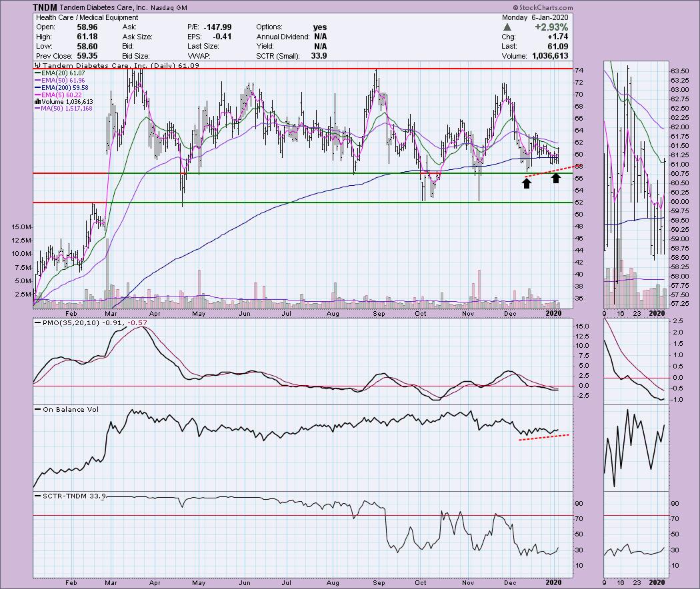Click the volume bars icon in legend
700x589 pixels.
[x=37, y=102]
